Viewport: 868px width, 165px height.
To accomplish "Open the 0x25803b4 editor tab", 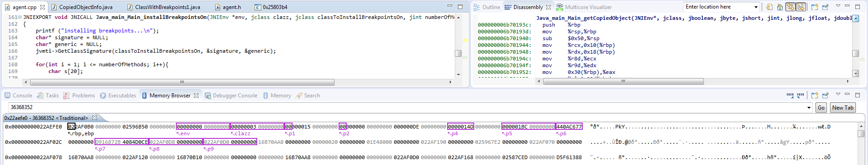I will [x=271, y=7].
